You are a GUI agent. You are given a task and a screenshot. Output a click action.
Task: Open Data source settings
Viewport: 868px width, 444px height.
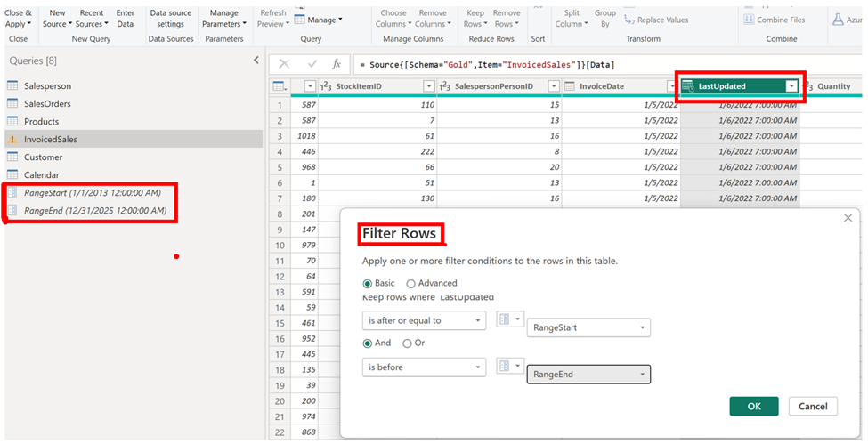point(171,19)
